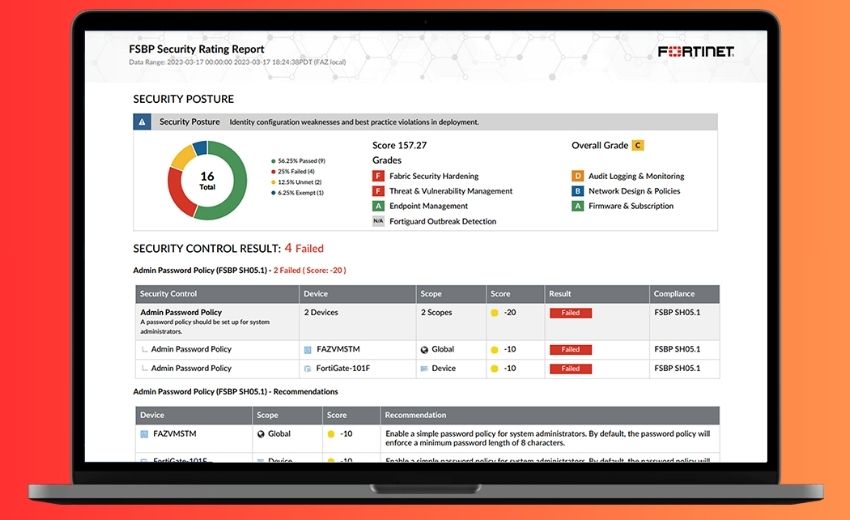Click the blue Exempt segment of the donut chart
Viewport: 850px width, 520px height.
point(200,147)
